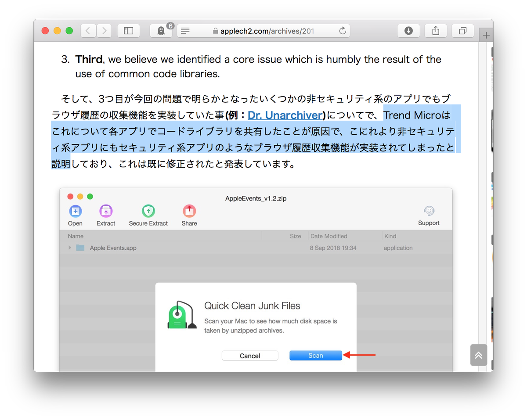
Task: Click the Quick Clean Junk Files heading
Action: (x=253, y=306)
